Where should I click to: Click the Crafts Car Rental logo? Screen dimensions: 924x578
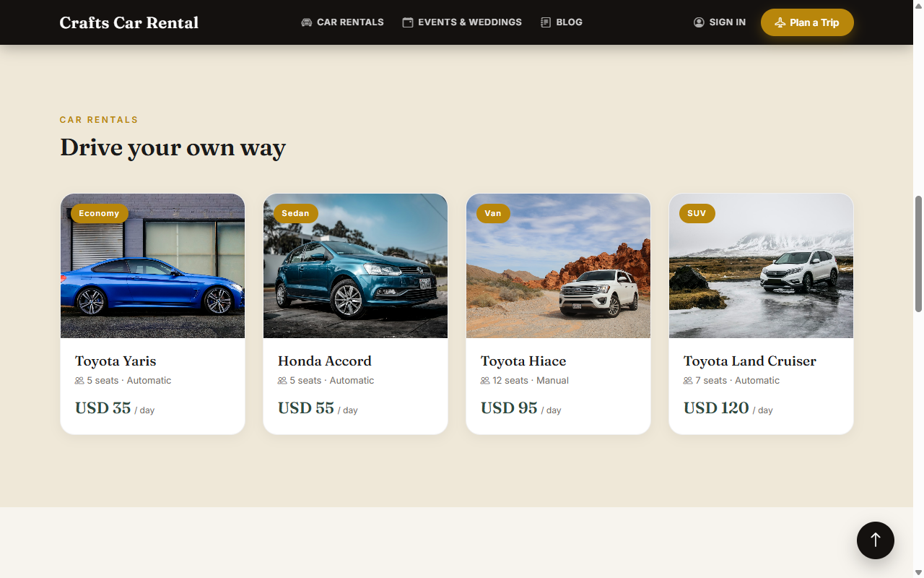pos(129,22)
